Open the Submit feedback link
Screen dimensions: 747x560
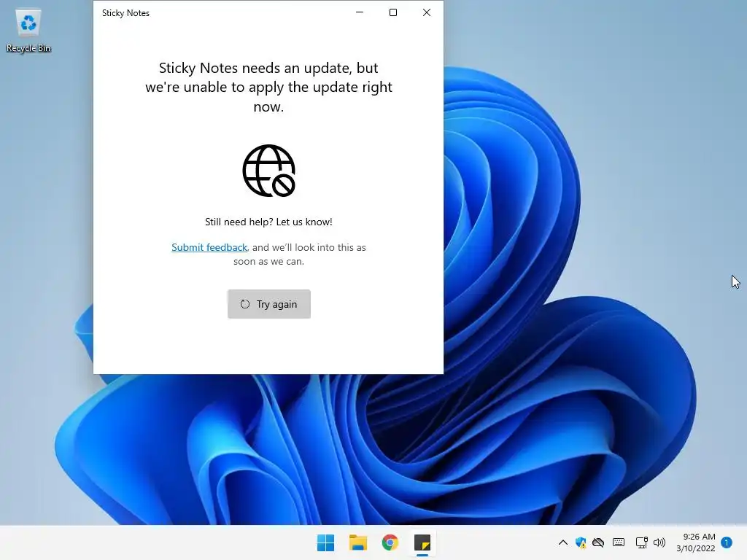click(209, 247)
